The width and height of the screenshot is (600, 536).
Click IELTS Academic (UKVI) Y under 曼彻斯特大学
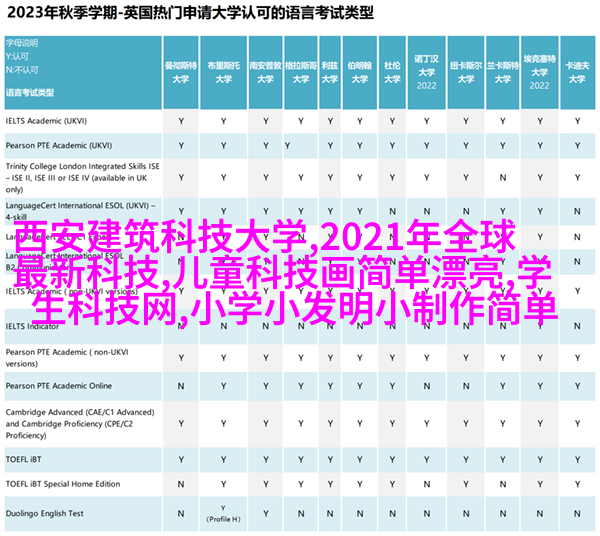pyautogui.click(x=181, y=121)
